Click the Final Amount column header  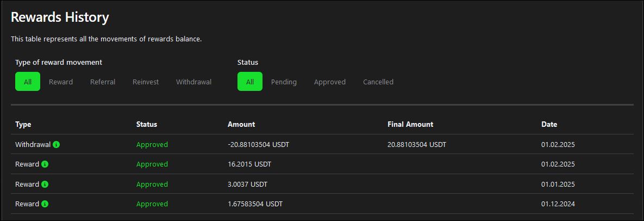410,124
